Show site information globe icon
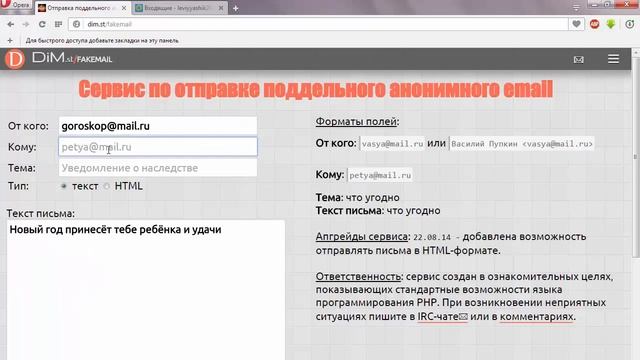Image resolution: width=640 pixels, height=360 pixels. pos(76,24)
